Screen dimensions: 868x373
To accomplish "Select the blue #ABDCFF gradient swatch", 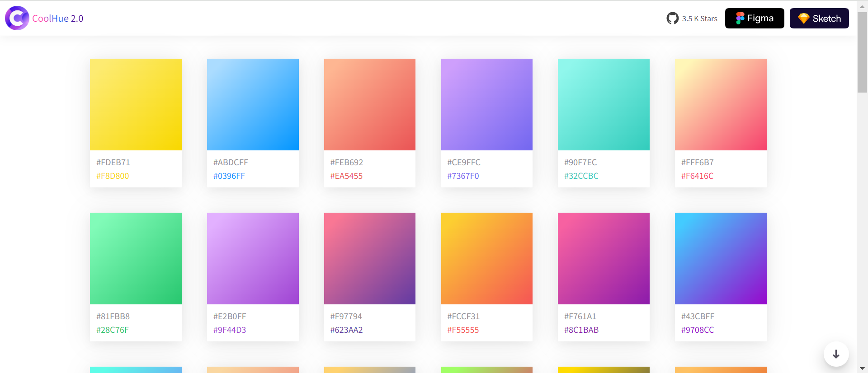I will tap(253, 104).
